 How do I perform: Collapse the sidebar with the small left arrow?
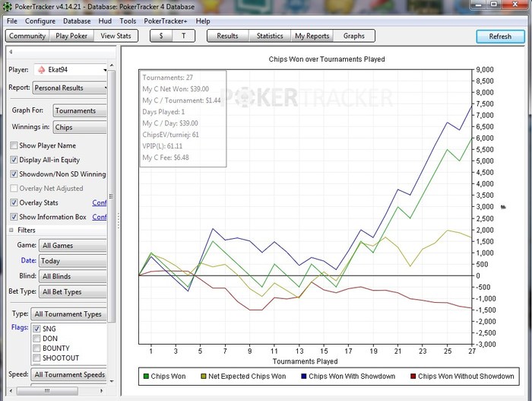click(11, 52)
